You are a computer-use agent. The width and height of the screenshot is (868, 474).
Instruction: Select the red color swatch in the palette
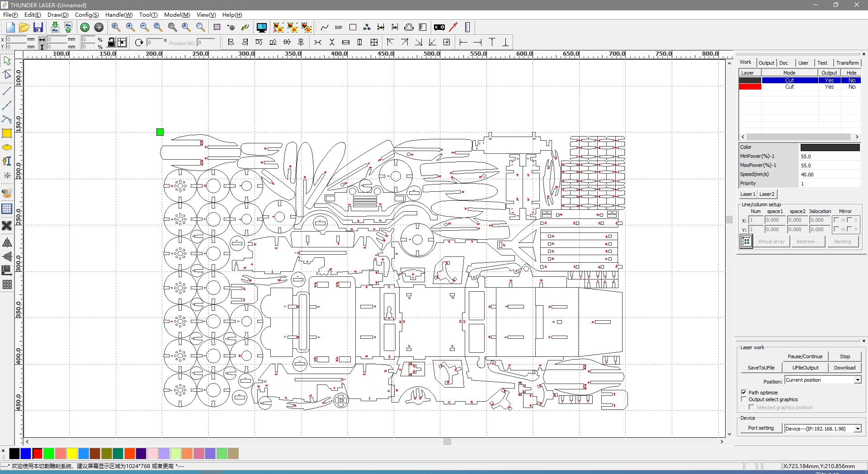(x=38, y=454)
